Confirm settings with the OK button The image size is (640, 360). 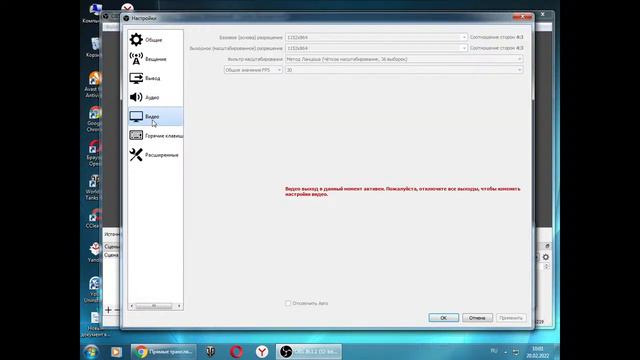click(x=444, y=318)
